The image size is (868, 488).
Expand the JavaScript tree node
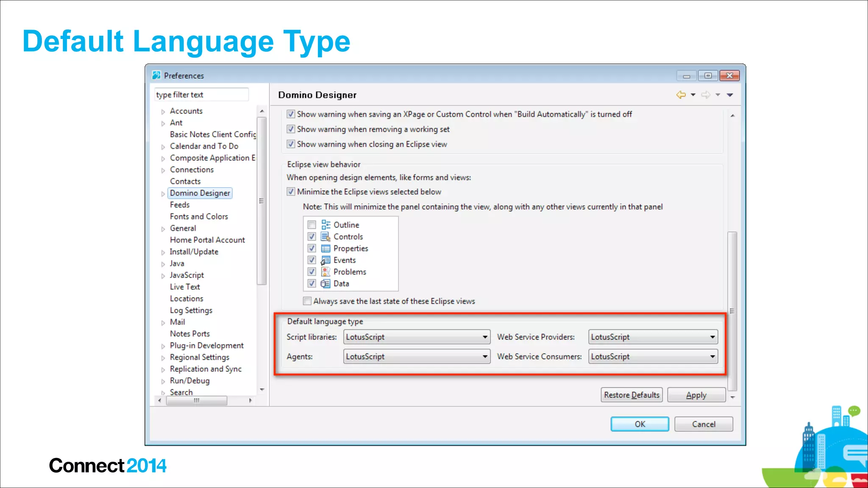(163, 276)
